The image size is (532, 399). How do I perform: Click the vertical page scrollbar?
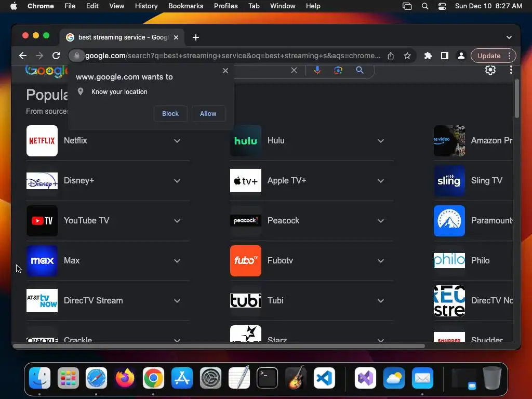tap(517, 98)
